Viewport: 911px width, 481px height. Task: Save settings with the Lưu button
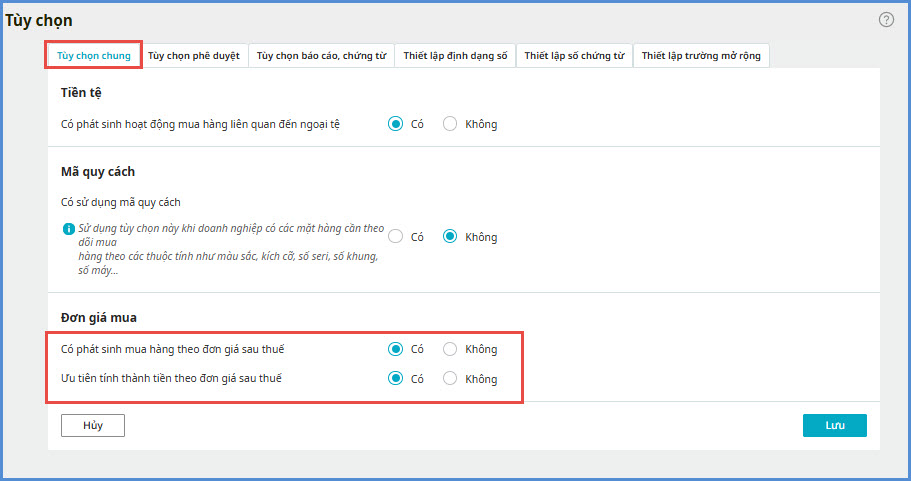point(835,425)
